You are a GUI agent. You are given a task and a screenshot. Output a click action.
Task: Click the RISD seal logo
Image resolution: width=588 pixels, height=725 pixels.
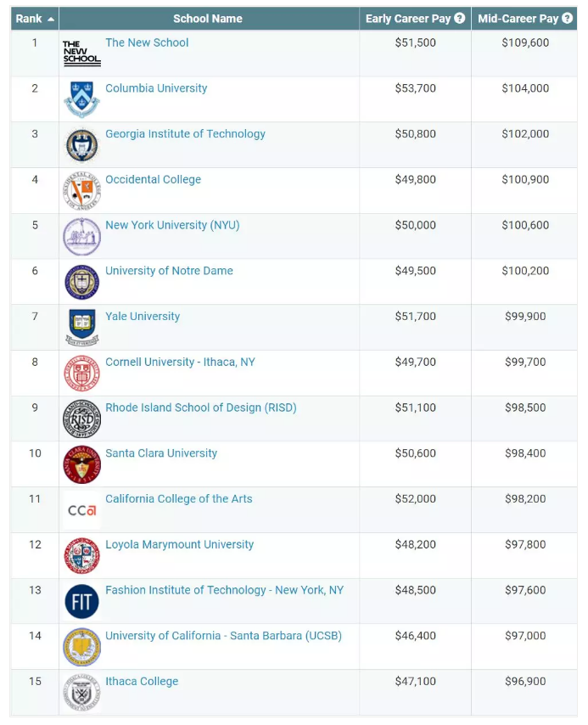[81, 419]
